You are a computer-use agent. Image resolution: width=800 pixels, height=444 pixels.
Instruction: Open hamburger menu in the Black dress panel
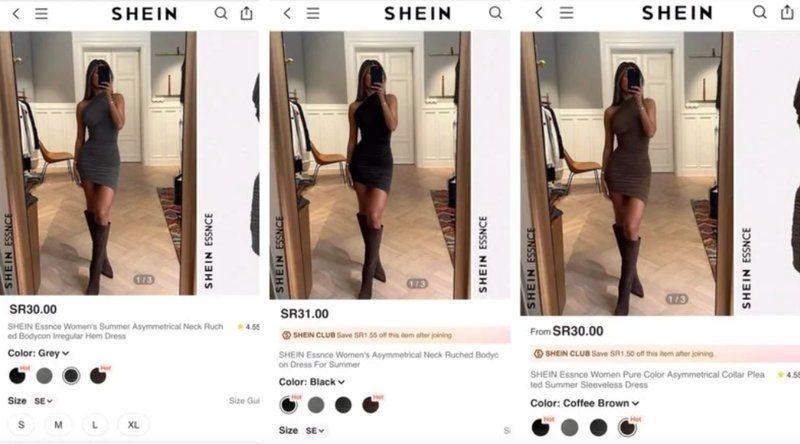click(313, 13)
